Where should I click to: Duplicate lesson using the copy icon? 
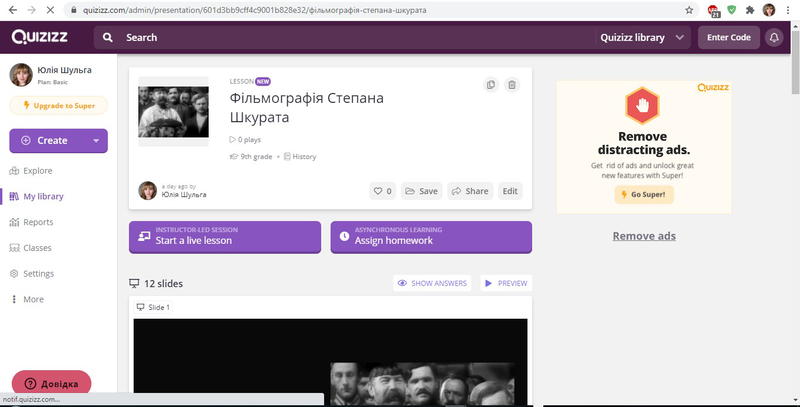pos(491,85)
